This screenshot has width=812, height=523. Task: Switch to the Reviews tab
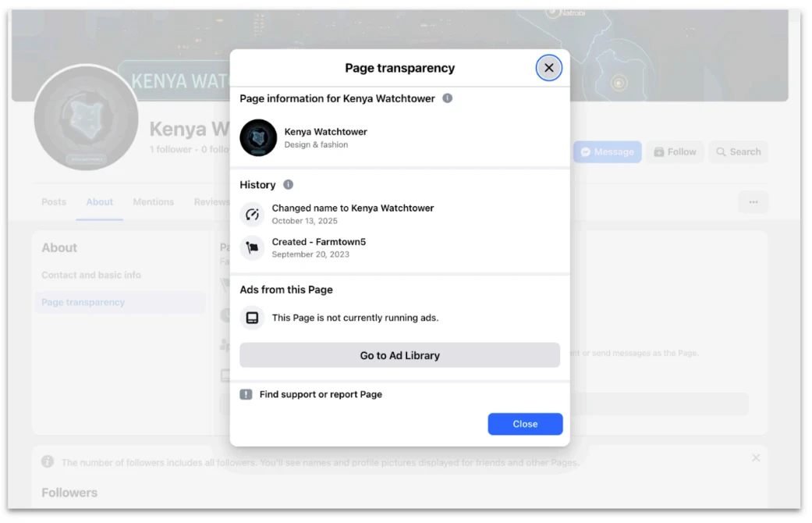click(x=211, y=201)
